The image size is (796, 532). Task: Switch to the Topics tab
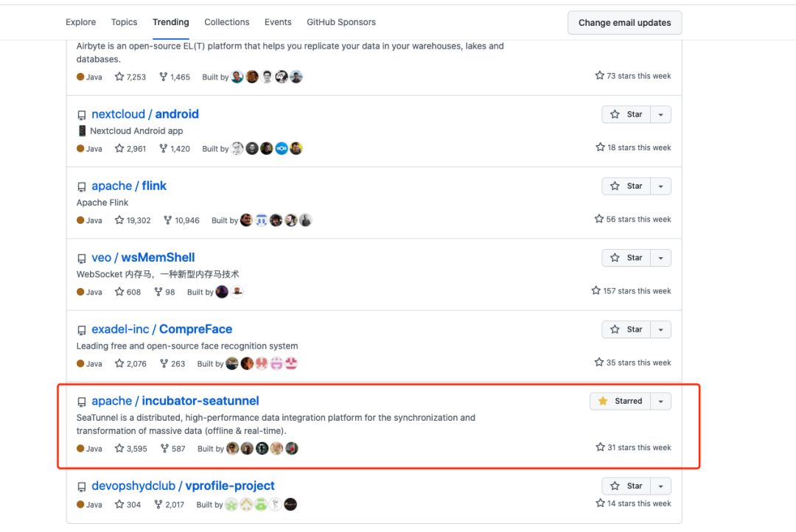tap(124, 22)
